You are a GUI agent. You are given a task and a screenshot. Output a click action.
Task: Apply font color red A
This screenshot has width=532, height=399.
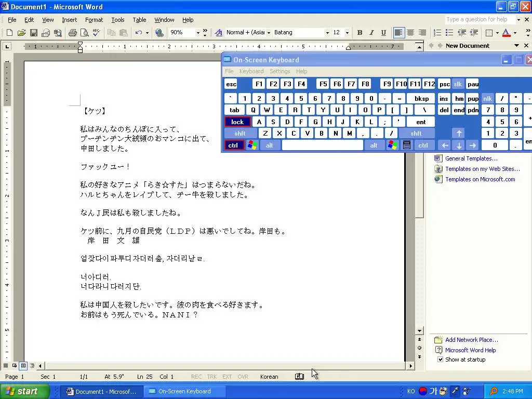(506, 33)
